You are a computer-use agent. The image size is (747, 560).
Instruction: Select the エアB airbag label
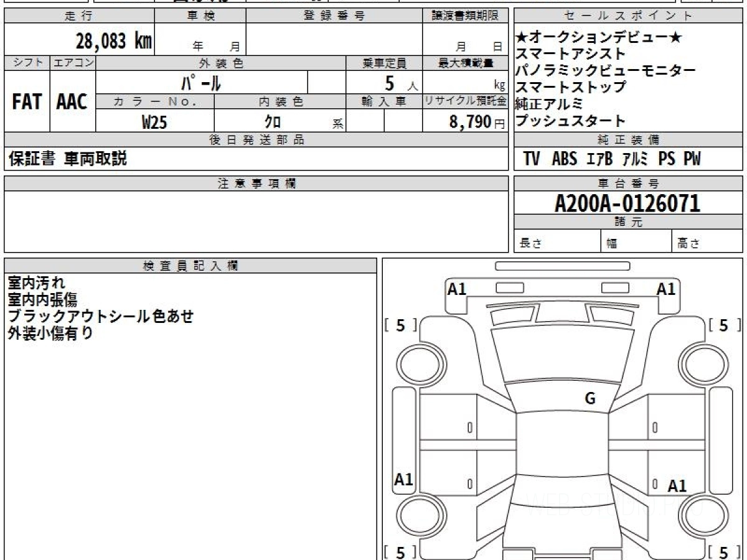pyautogui.click(x=599, y=159)
